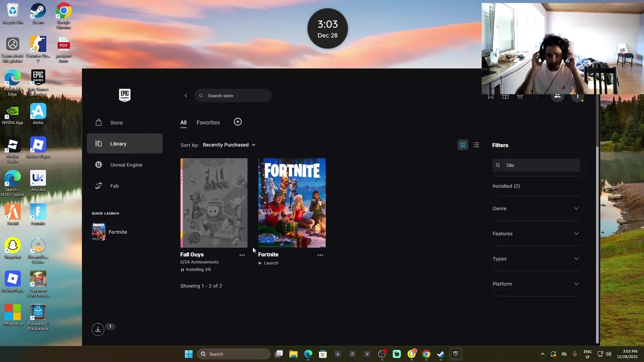Open Microsoft Edge from the taskbar

pos(308,354)
